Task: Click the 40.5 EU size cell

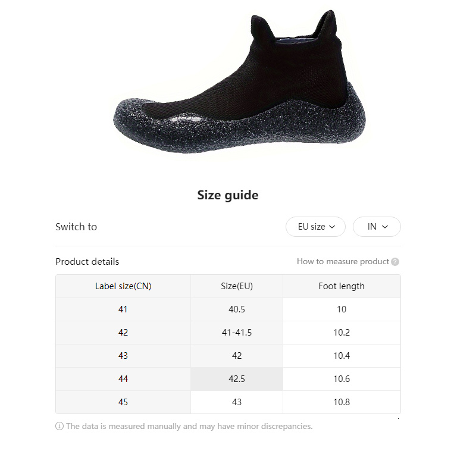Action: pos(237,309)
